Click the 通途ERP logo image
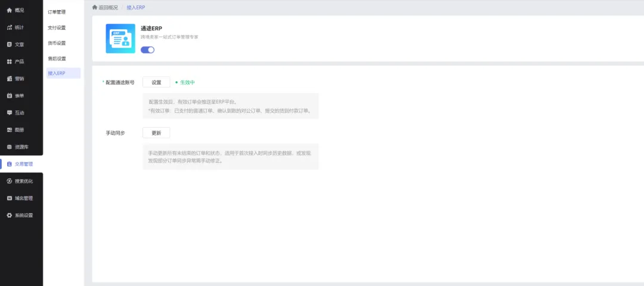This screenshot has height=286, width=644. pos(120,39)
